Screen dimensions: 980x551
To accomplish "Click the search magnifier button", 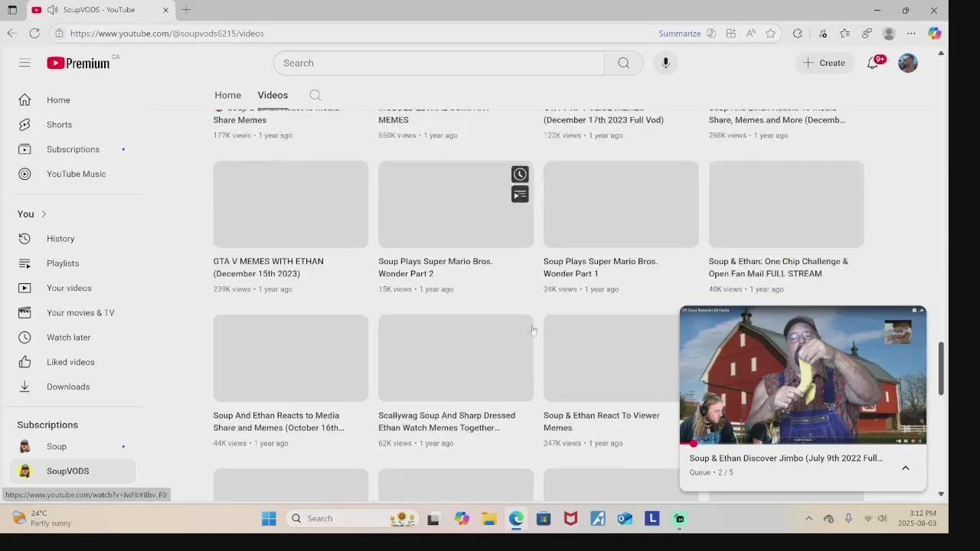I will click(623, 63).
